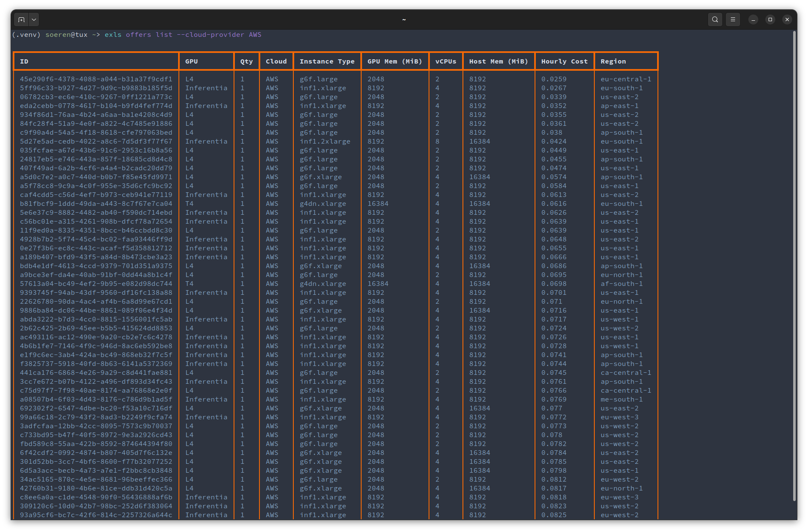Image resolution: width=808 pixels, height=532 pixels.
Task: Click the Qty column header
Action: pyautogui.click(x=246, y=61)
